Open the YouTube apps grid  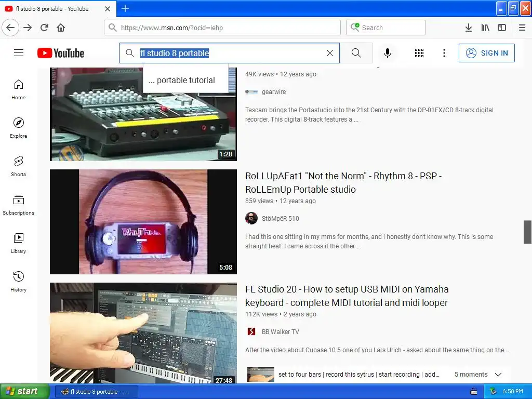tap(419, 53)
